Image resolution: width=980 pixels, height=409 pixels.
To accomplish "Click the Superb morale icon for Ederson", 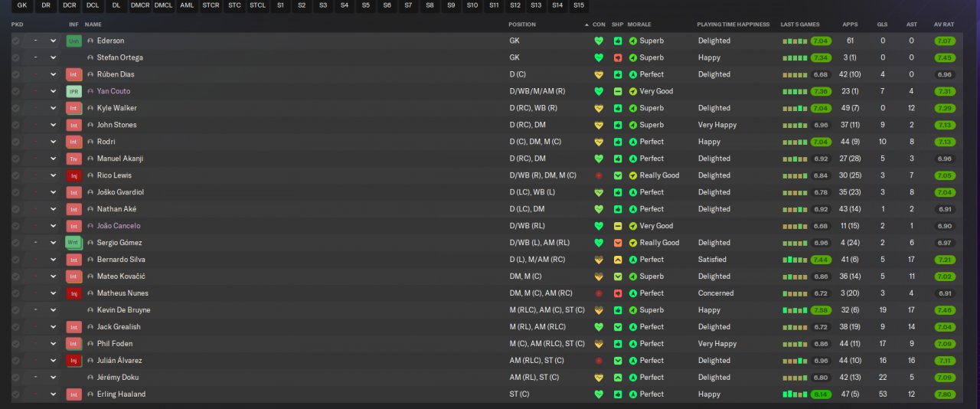I will (x=633, y=41).
